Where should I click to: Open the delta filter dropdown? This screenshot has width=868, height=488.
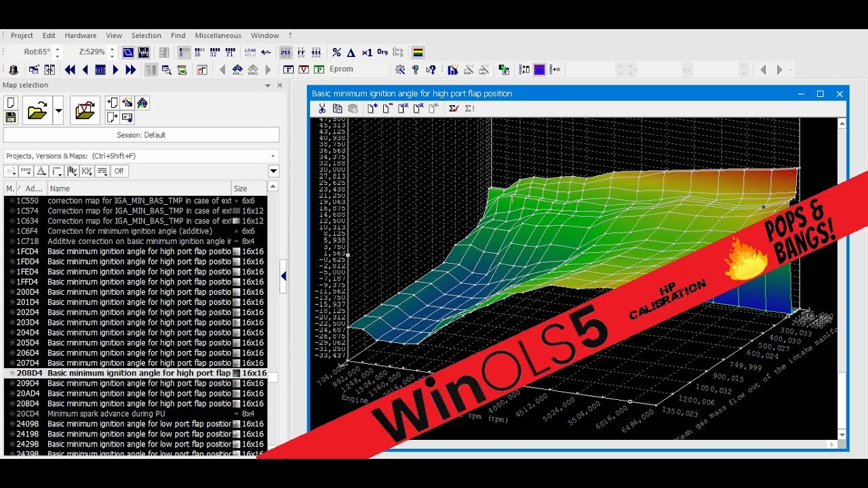point(42,171)
